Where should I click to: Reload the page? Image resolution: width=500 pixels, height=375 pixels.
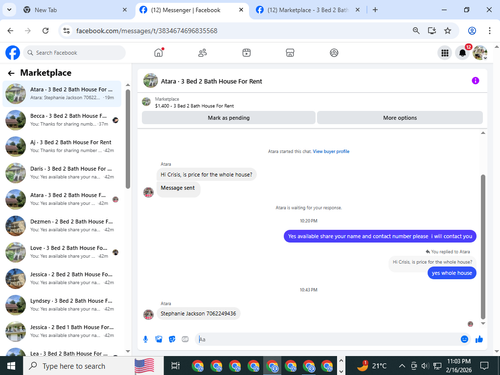tap(45, 31)
